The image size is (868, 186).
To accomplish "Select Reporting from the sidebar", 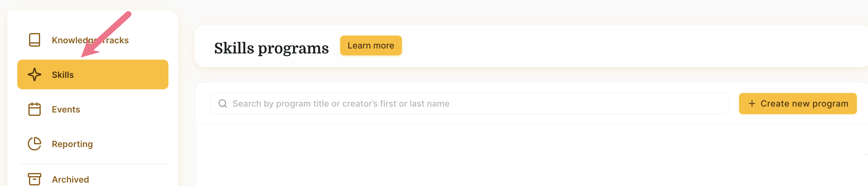I will click(x=72, y=143).
